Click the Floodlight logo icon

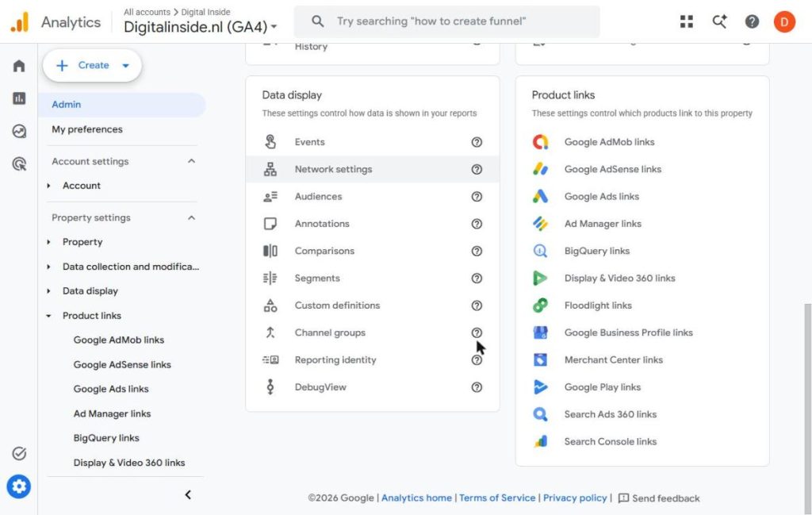click(540, 306)
